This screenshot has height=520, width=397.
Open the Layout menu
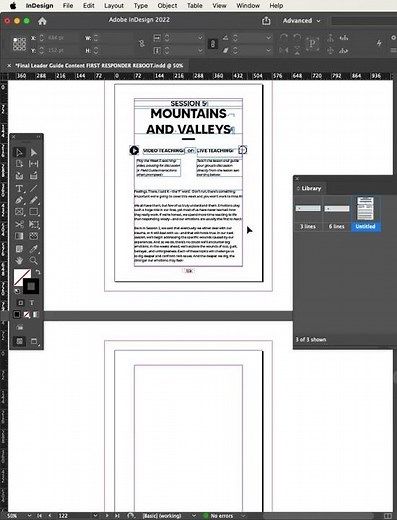tap(114, 6)
